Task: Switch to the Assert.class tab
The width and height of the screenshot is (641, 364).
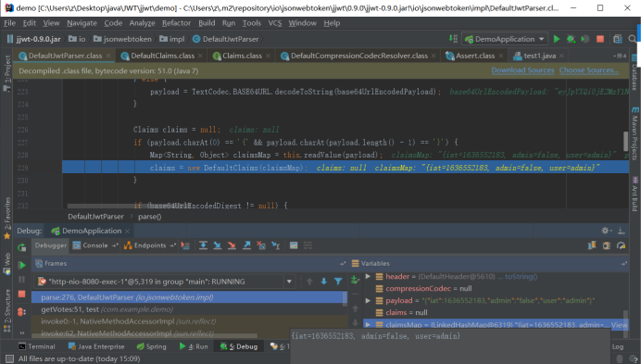Action: (x=474, y=56)
